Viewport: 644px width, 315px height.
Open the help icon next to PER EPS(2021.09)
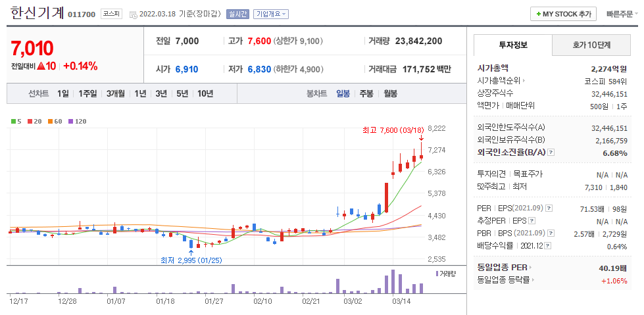tap(549, 208)
